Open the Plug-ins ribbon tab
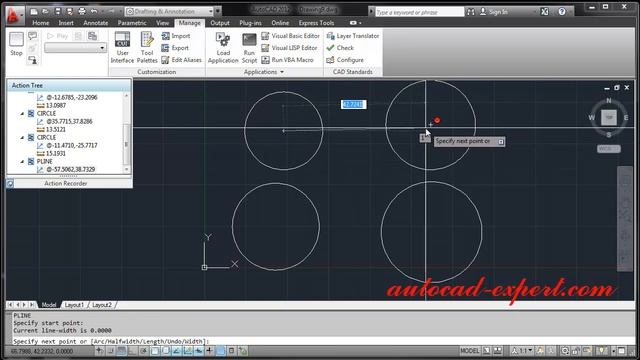 tap(250, 23)
